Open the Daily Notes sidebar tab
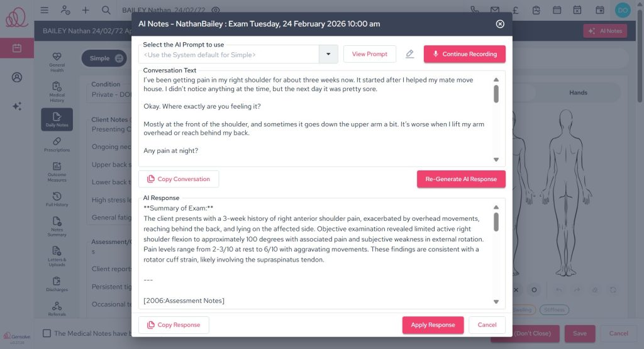The height and width of the screenshot is (349, 644). point(57,119)
